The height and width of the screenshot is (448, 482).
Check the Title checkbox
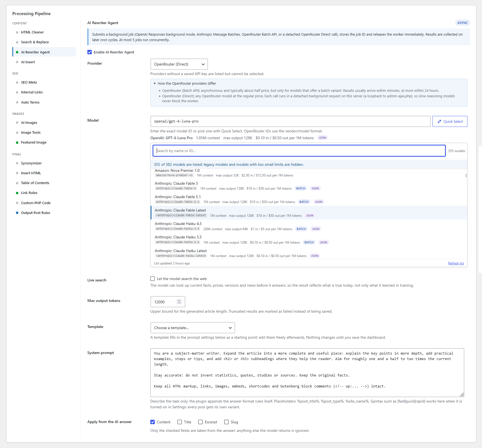point(180,422)
